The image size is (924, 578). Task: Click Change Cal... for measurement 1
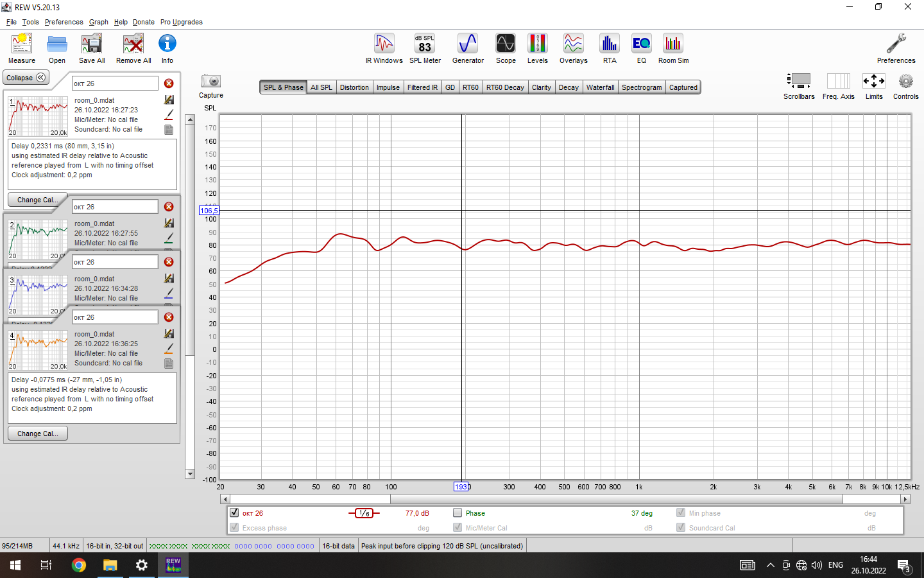(38, 200)
